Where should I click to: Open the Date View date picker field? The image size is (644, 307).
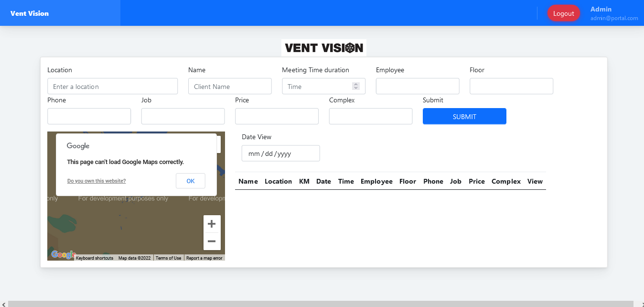click(280, 153)
